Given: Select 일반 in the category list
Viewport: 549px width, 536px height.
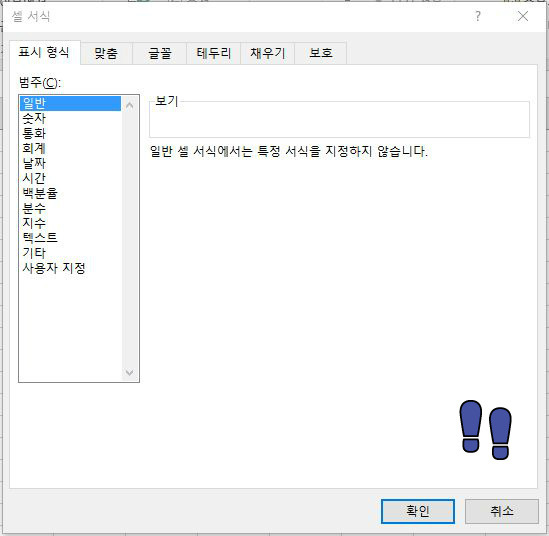Looking at the screenshot, I should [70, 103].
